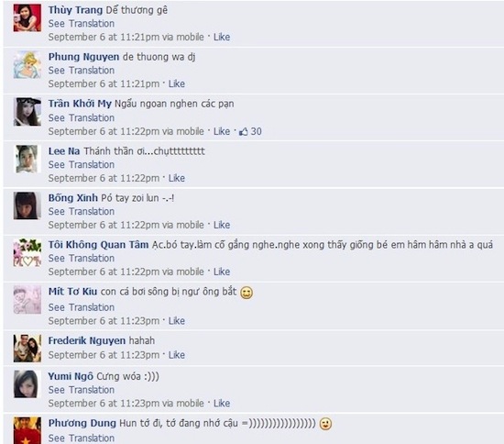This screenshot has height=444, width=504.
Task: See Translation for Phương Dung's comment
Action: pyautogui.click(x=82, y=438)
